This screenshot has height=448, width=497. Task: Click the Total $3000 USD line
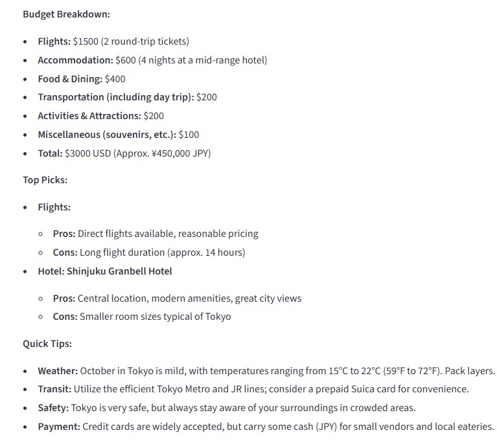(124, 153)
